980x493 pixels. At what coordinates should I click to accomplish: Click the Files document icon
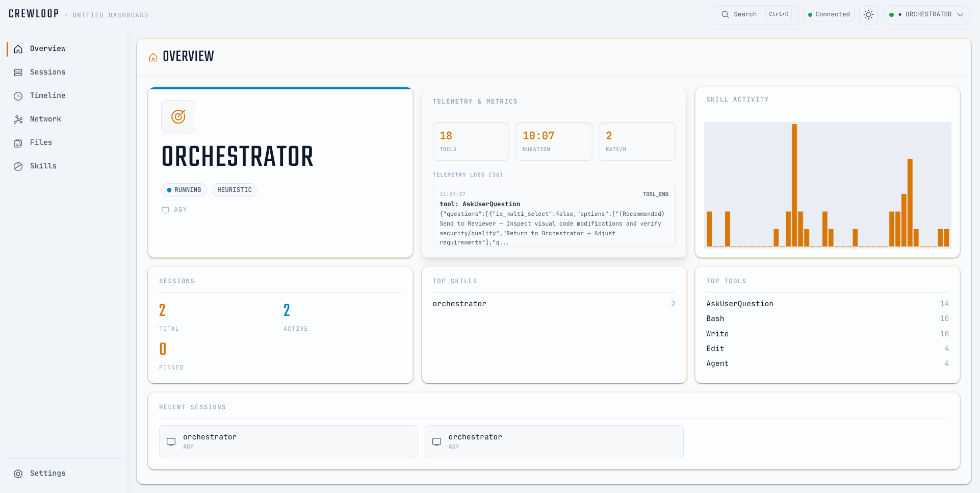(18, 143)
